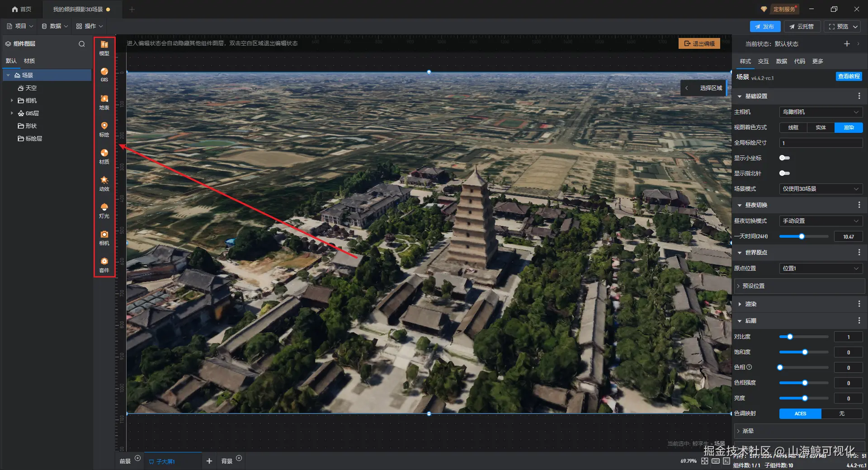Open the 模型 (model) tool
Image resolution: width=868 pixels, height=470 pixels.
point(104,48)
